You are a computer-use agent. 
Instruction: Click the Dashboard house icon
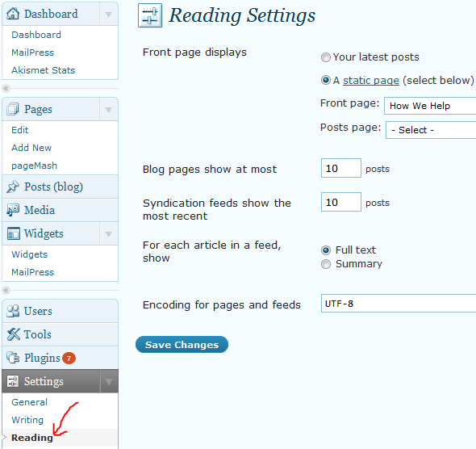pos(13,14)
